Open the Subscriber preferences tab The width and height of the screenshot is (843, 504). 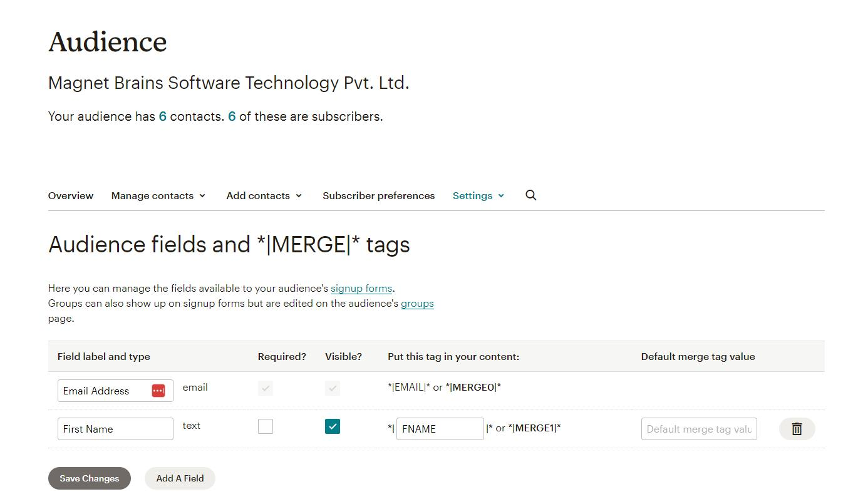click(379, 196)
